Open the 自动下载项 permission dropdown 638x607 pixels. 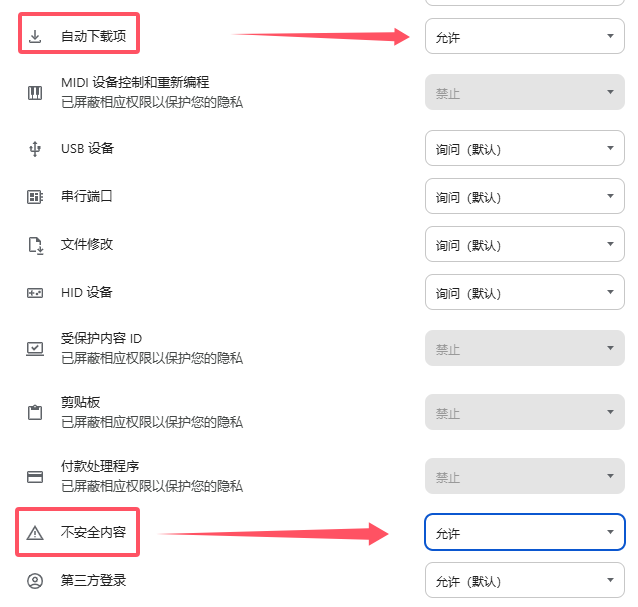click(524, 37)
